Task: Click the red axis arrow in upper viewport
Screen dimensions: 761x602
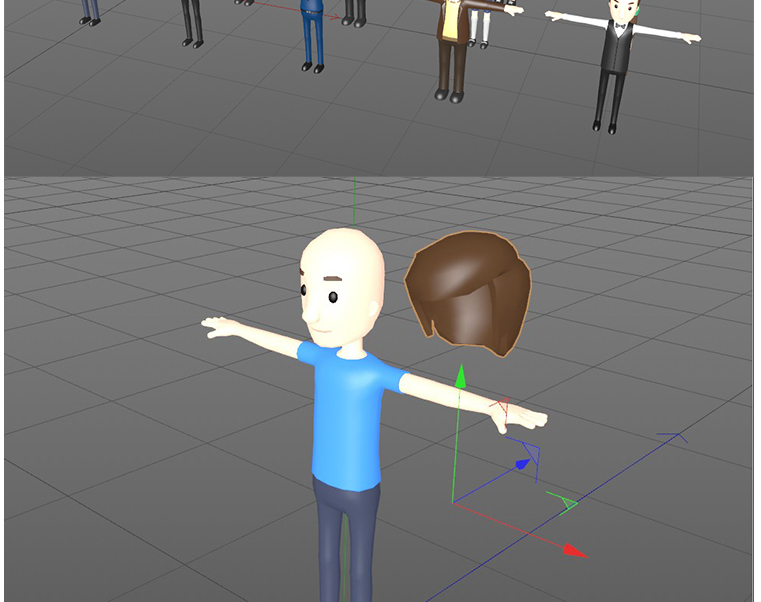Action: coord(334,17)
